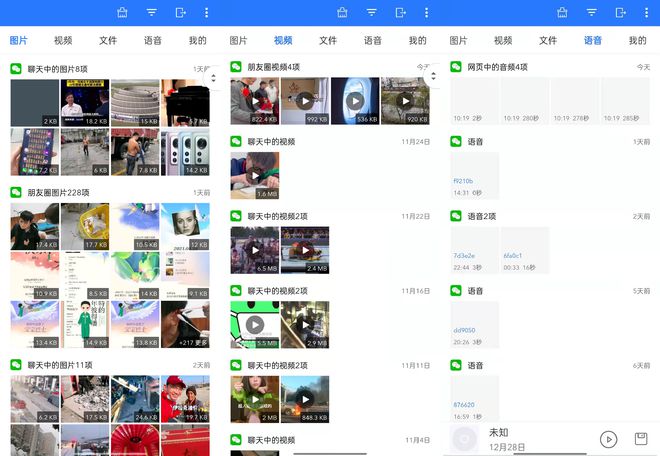Open voice clip f9210b

pyautogui.click(x=475, y=176)
